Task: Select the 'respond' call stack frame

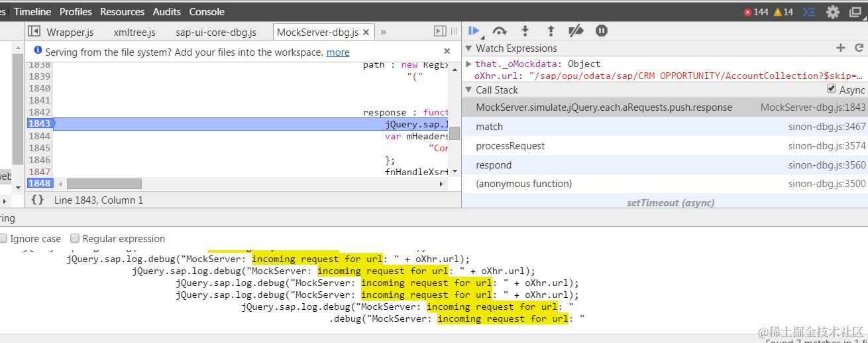Action: pos(665,165)
